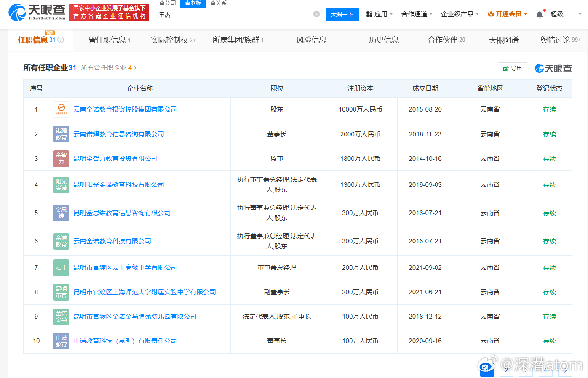Open the 历史信息 tab
588x378 pixels.
[x=384, y=40]
